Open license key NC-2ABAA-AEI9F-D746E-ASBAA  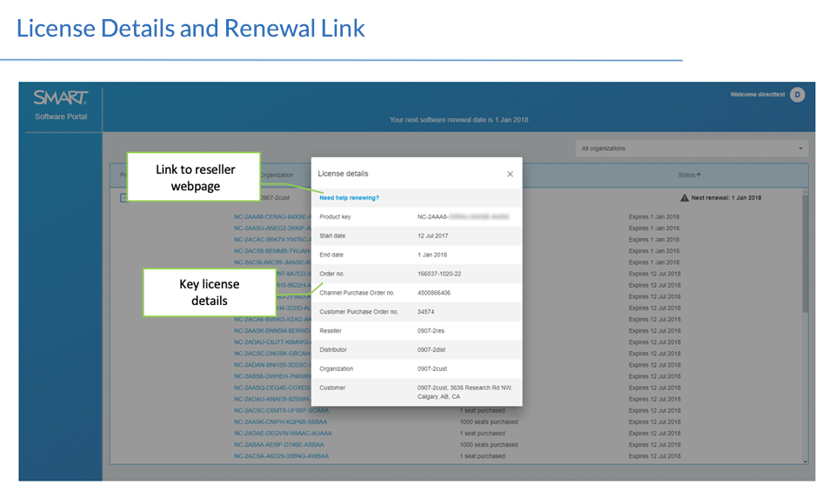click(279, 445)
